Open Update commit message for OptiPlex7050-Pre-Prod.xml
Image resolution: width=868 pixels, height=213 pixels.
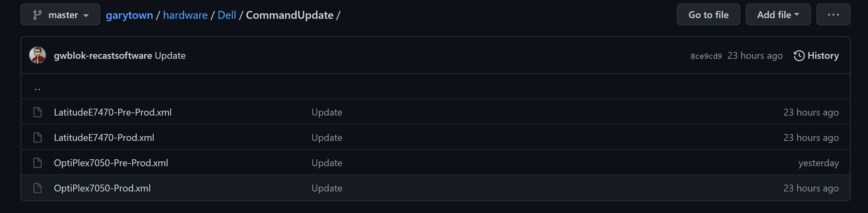tap(327, 163)
